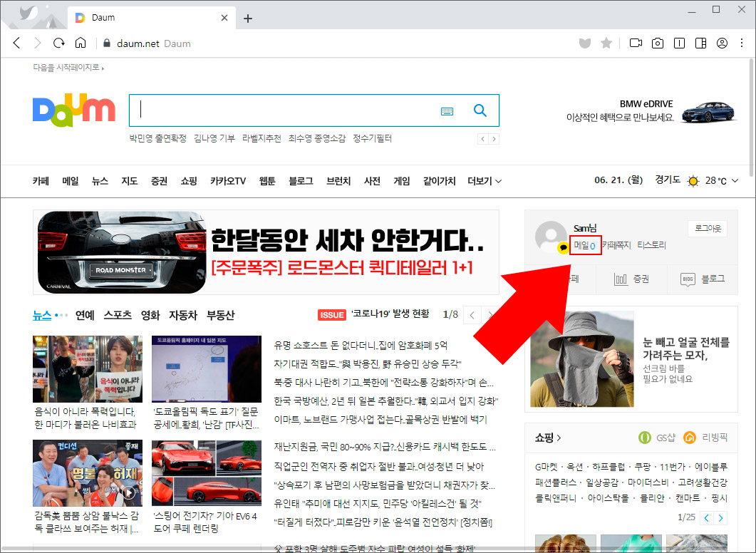The width and height of the screenshot is (756, 553).
Task: Open a new tab with plus icon
Action: click(248, 19)
